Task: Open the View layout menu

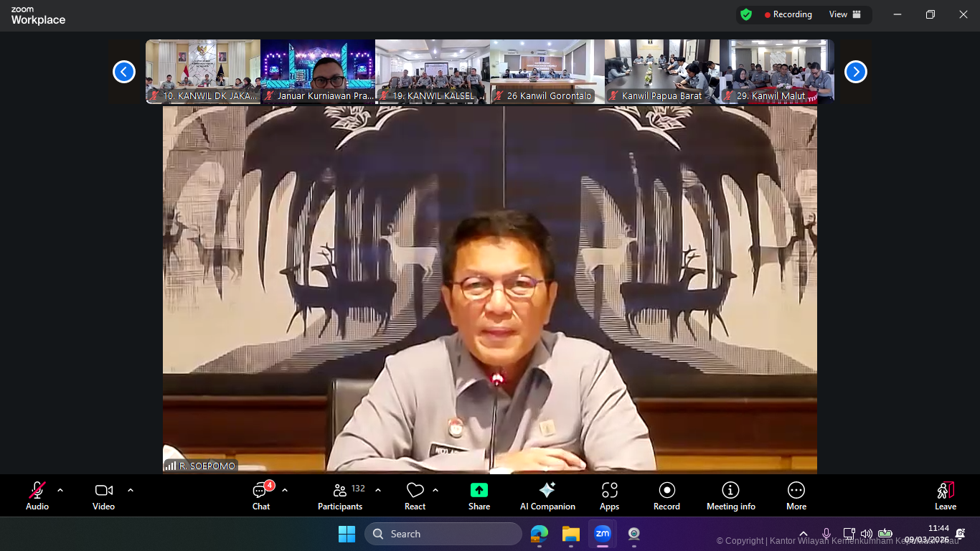Action: click(x=844, y=14)
